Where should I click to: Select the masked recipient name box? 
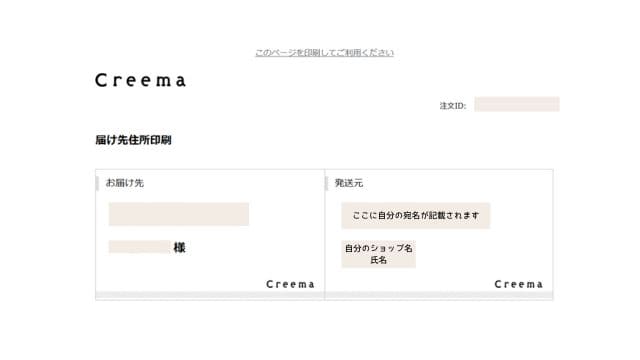tap(139, 247)
